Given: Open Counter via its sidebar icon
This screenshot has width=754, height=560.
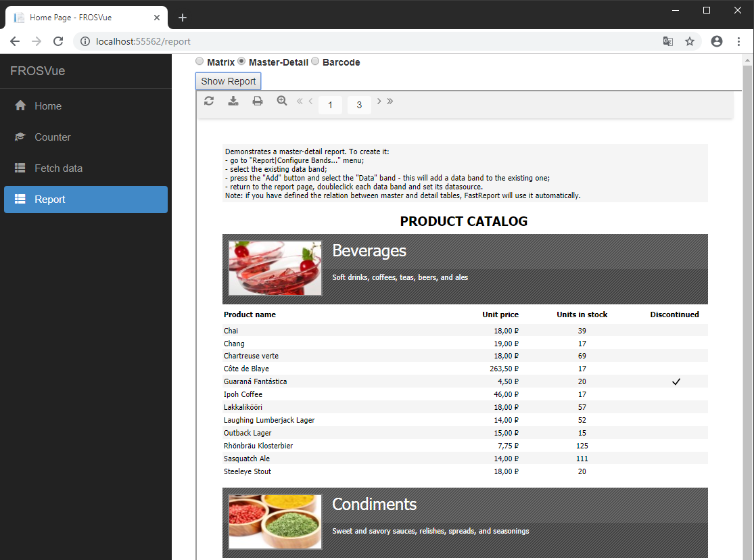Looking at the screenshot, I should [x=21, y=137].
